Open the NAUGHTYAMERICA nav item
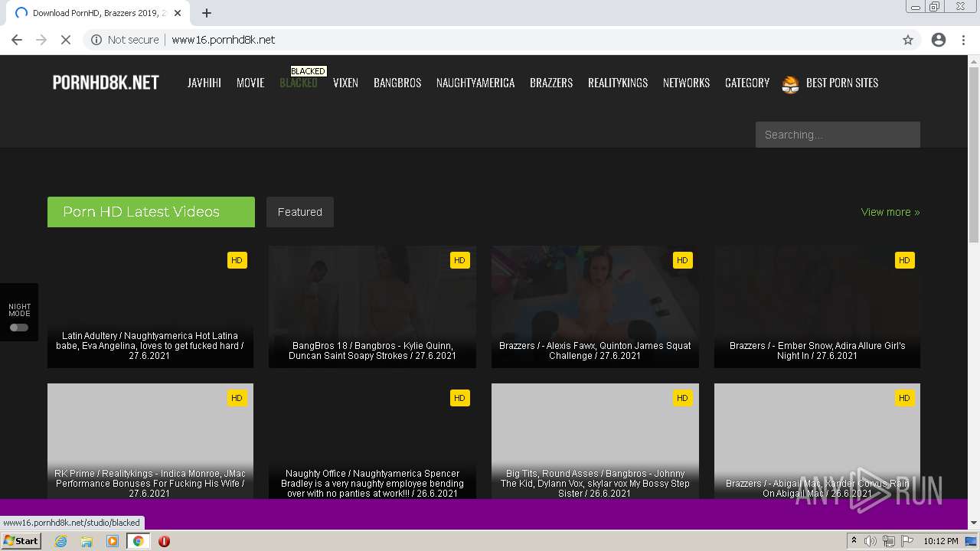Screen dimensions: 980x551 click(475, 83)
